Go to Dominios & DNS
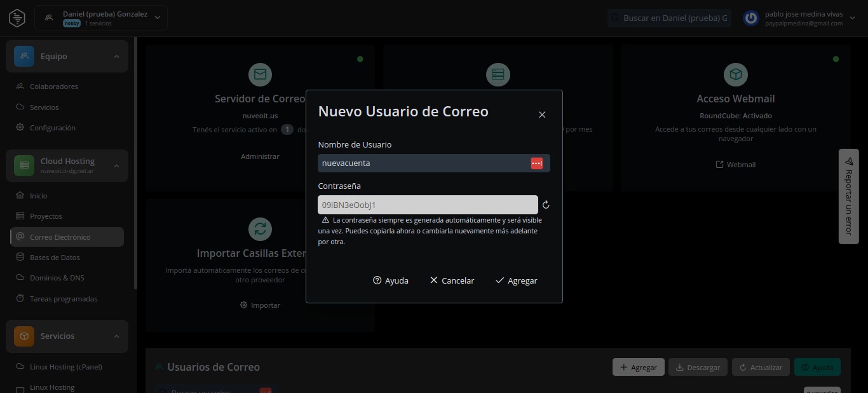Image resolution: width=868 pixels, height=393 pixels. [57, 278]
